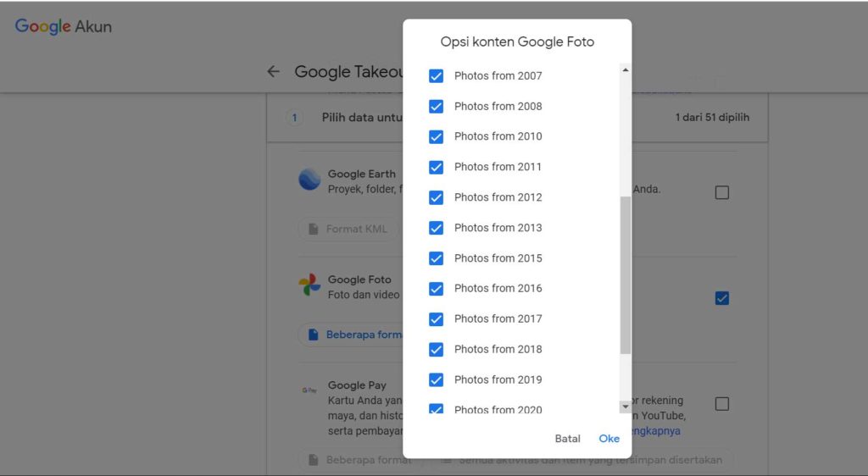Toggle the Photos from 2019 checkbox
This screenshot has height=476, width=868.
point(437,379)
